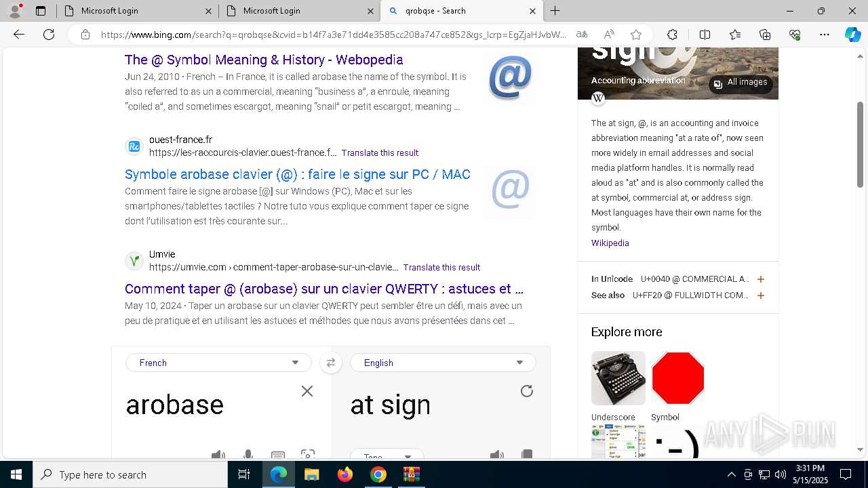The image size is (868, 488).
Task: Open Browser essentials icon
Action: (795, 35)
